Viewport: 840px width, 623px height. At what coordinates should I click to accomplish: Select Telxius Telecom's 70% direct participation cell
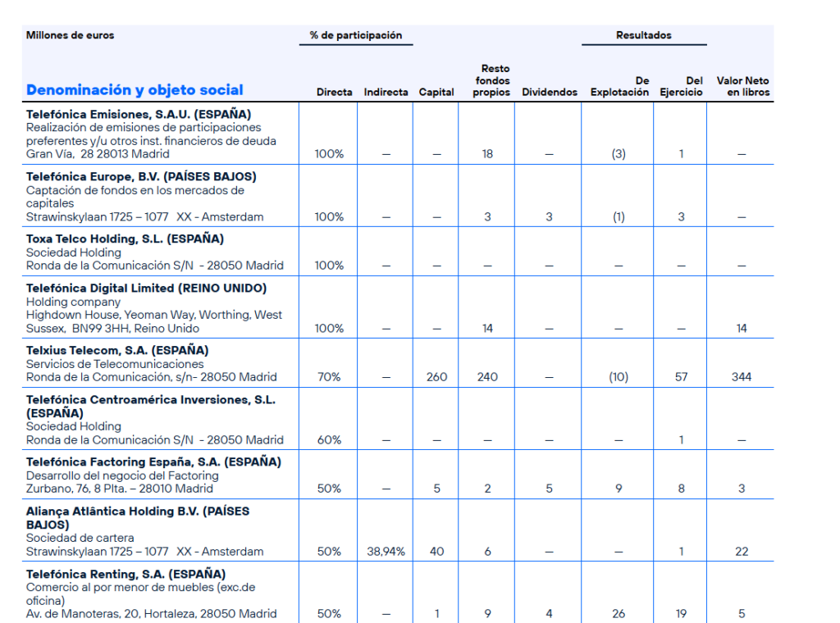click(329, 377)
